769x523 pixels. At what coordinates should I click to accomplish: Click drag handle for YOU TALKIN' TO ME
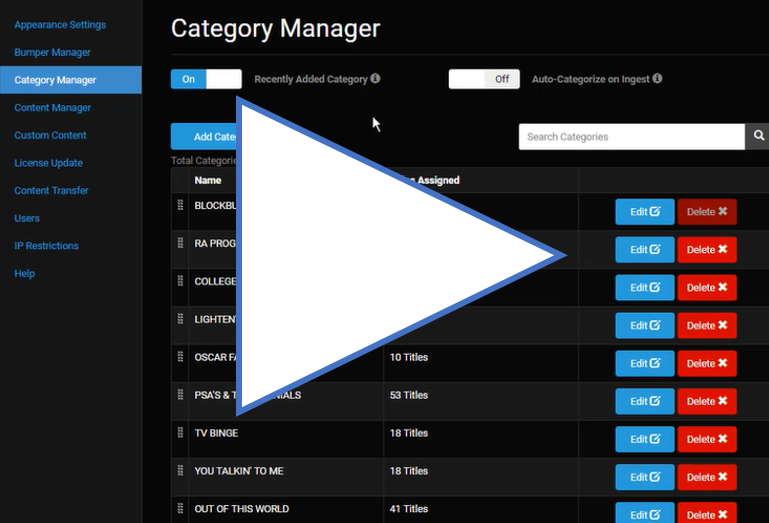coord(181,470)
